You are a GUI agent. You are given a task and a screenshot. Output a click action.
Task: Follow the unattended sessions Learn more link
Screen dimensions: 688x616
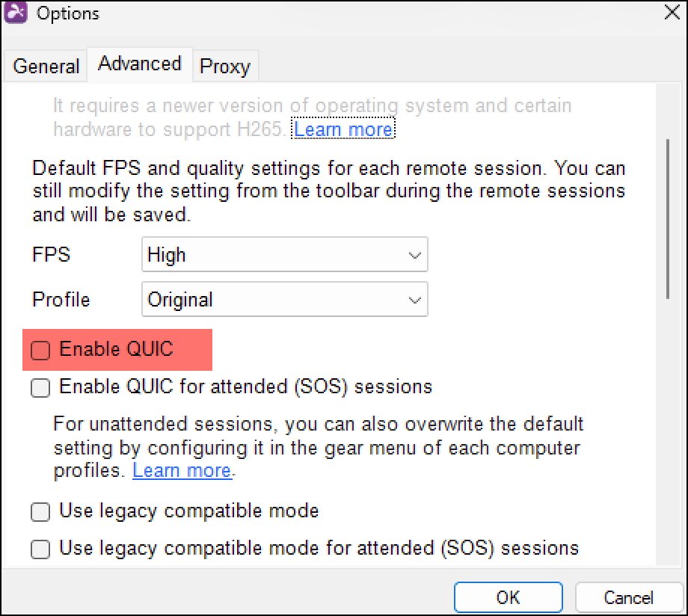tap(182, 471)
